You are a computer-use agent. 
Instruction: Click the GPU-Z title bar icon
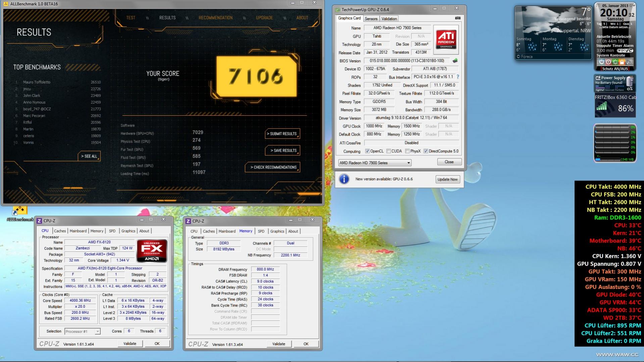338,9
